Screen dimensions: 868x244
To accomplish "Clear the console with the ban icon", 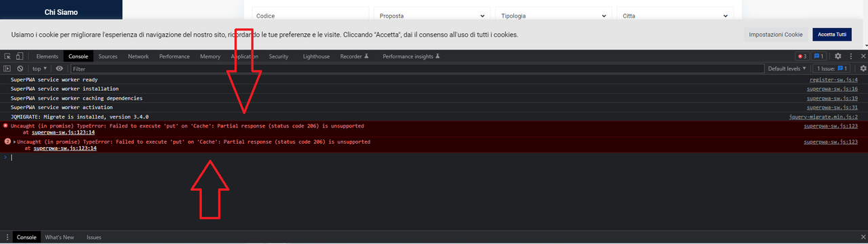I will pos(20,68).
